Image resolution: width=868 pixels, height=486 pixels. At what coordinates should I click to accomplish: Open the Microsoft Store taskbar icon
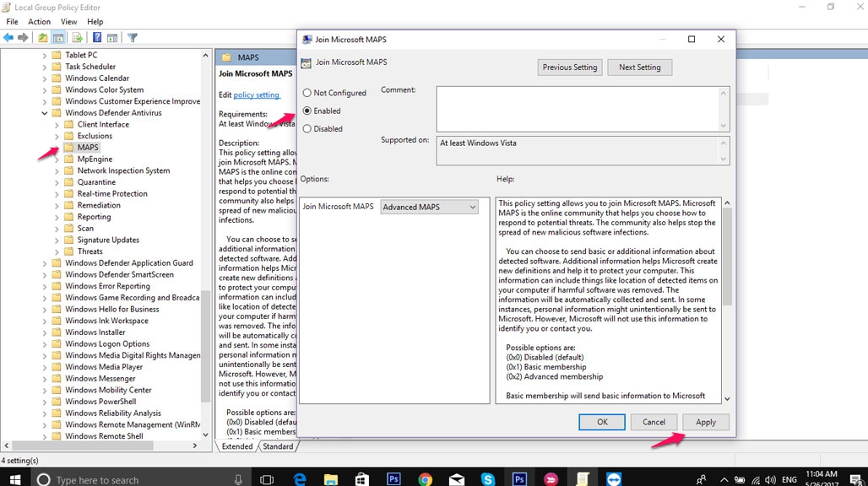coord(362,478)
